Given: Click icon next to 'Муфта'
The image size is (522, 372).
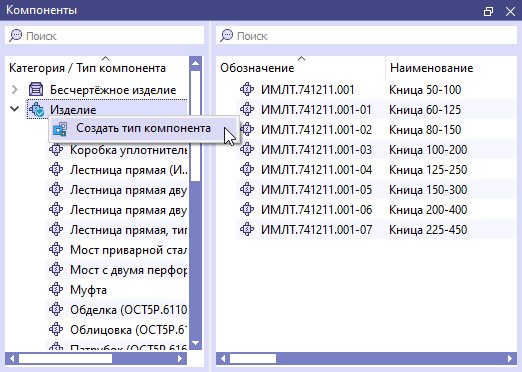Looking at the screenshot, I should [x=56, y=290].
